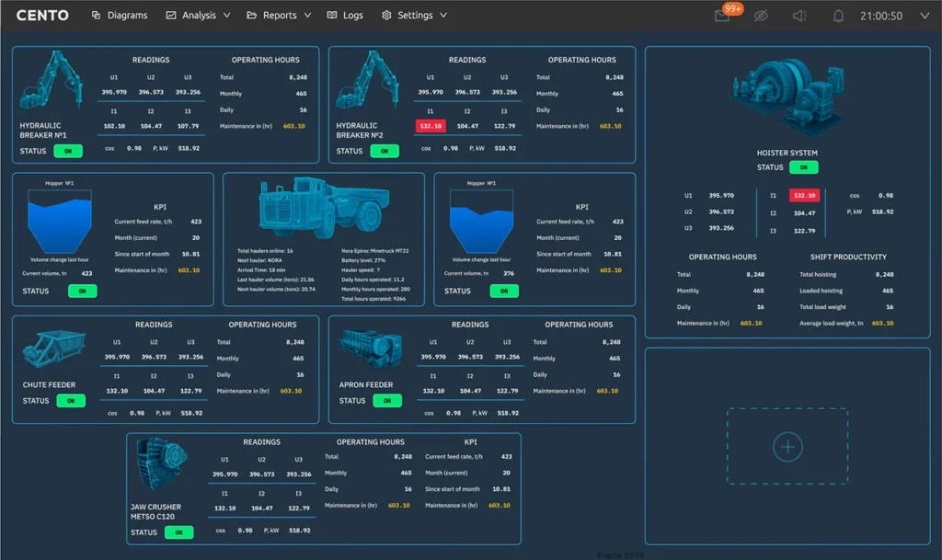Expand the Settings dropdown menu

pyautogui.click(x=415, y=16)
